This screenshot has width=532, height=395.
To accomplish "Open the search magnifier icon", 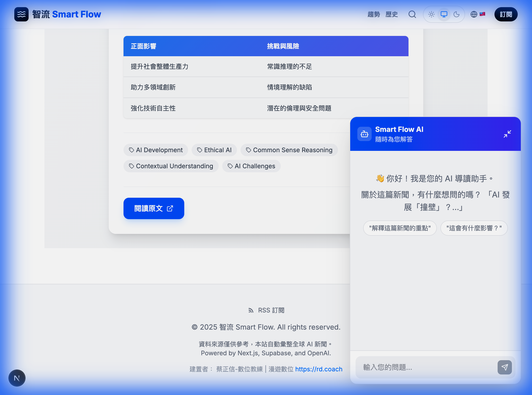I will point(412,14).
